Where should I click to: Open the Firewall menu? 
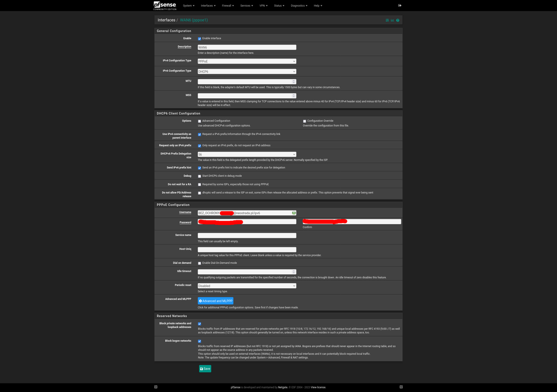click(x=227, y=6)
